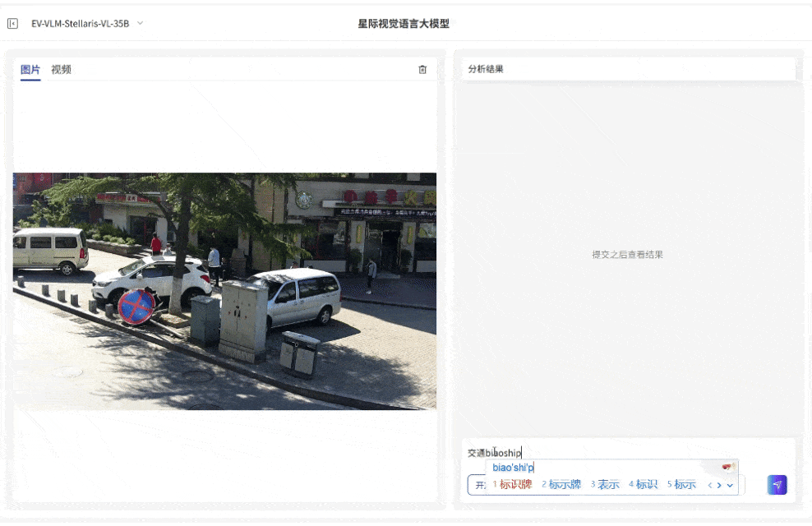Choose IME candidate 5 标示
The width and height of the screenshot is (812, 526).
[681, 485]
